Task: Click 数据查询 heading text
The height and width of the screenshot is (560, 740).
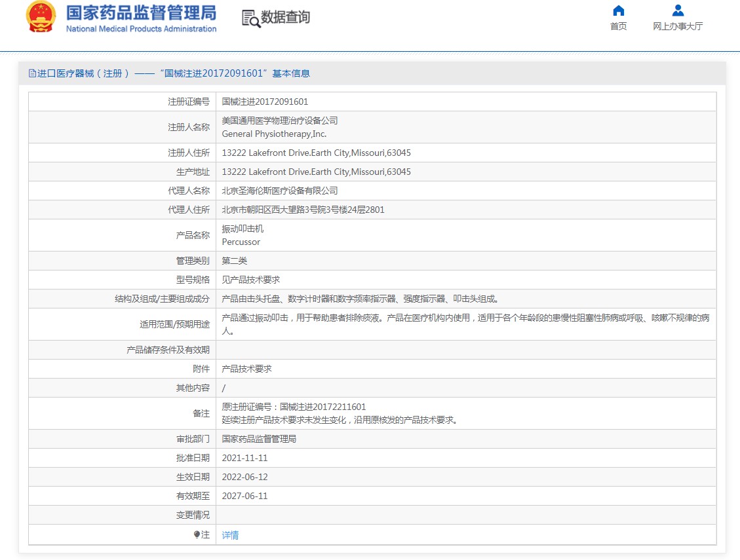Action: [286, 18]
